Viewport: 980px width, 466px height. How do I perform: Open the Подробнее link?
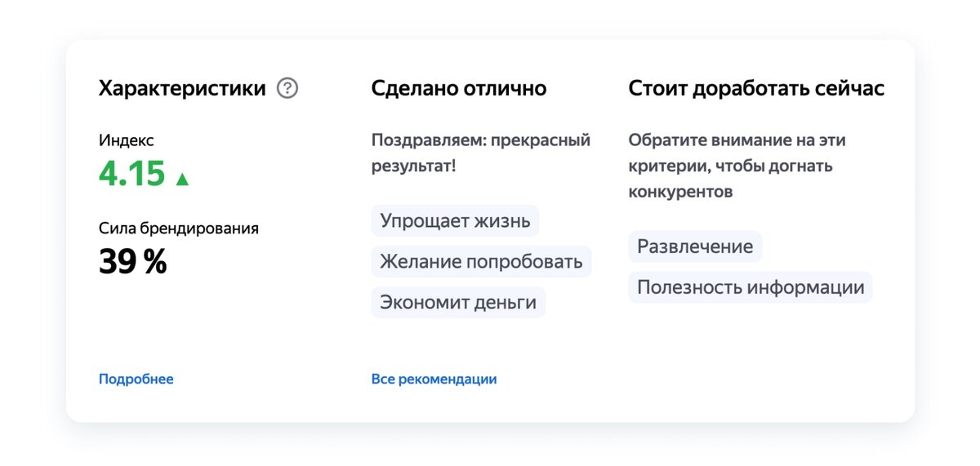[136, 379]
